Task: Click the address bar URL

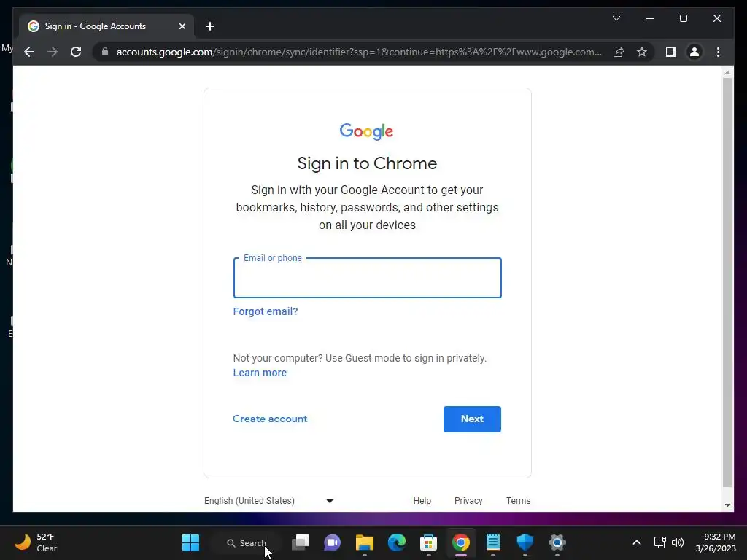Action: [359, 52]
